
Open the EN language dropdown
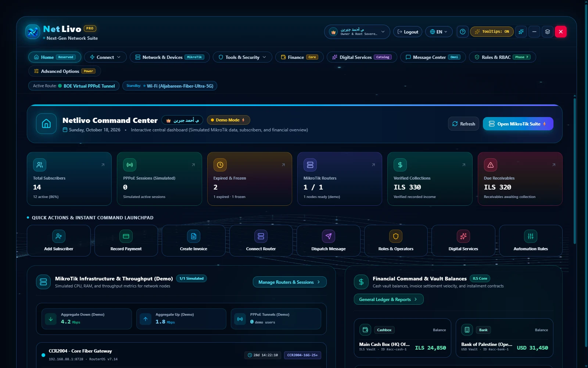coord(439,32)
